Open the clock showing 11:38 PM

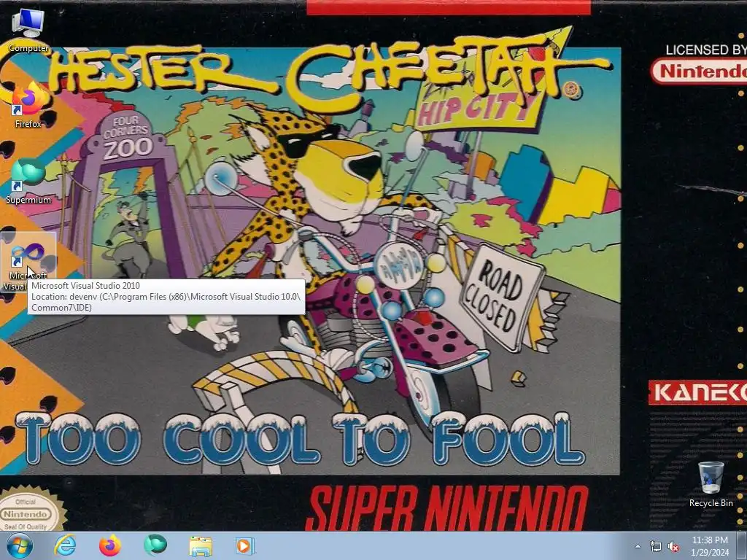pos(710,546)
